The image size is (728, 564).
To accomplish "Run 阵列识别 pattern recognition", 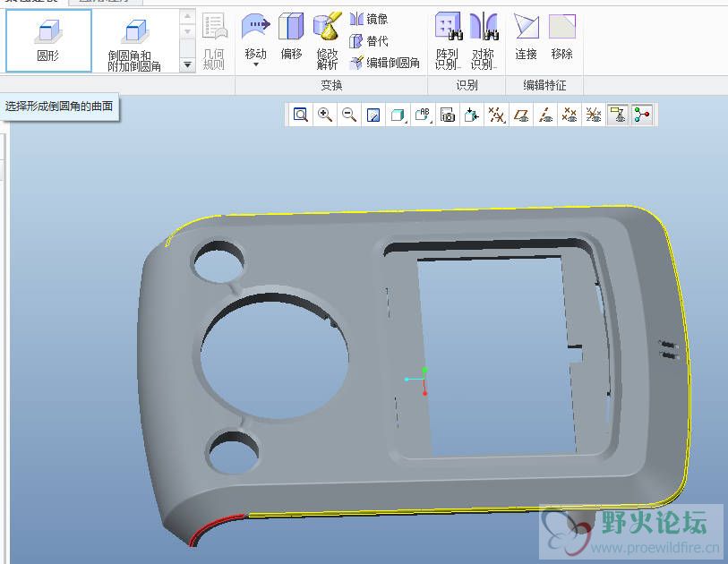I will click(x=447, y=40).
